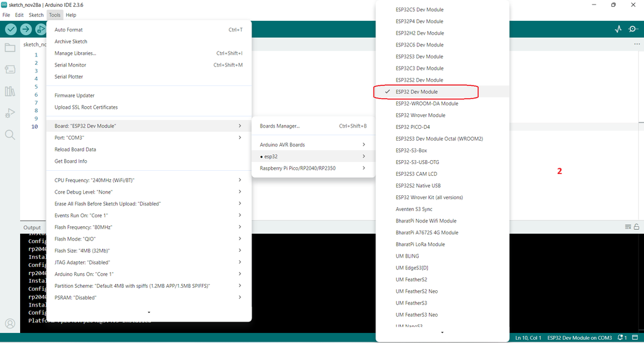
Task: Click the three-dots tab overflow icon
Action: 636,44
